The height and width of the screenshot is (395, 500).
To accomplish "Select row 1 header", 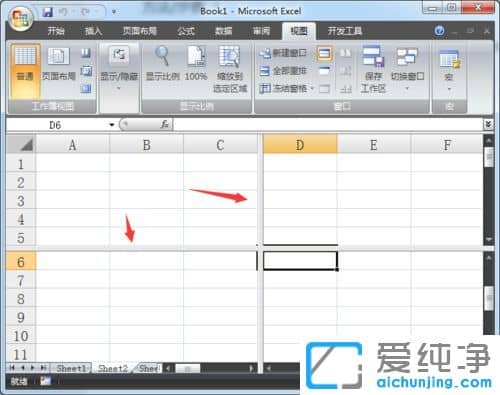I will [21, 164].
